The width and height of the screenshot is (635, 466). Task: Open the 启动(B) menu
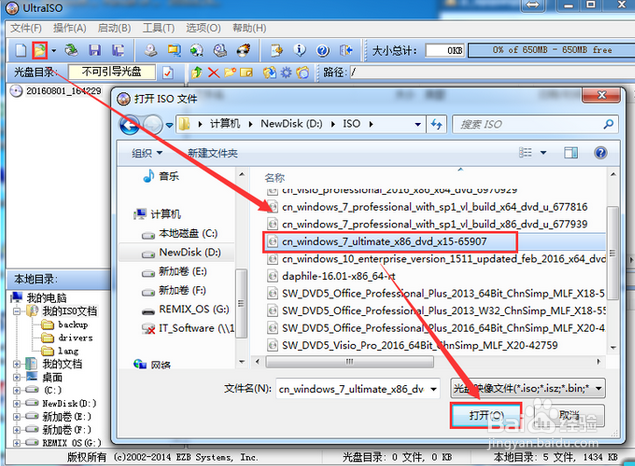coord(114,28)
